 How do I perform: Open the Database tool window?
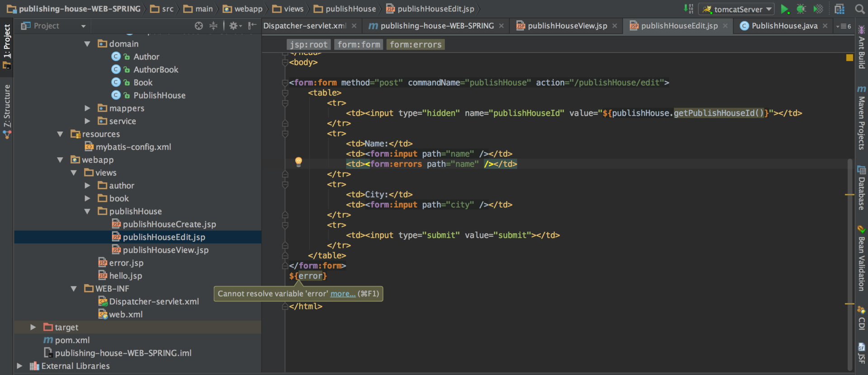pos(862,188)
